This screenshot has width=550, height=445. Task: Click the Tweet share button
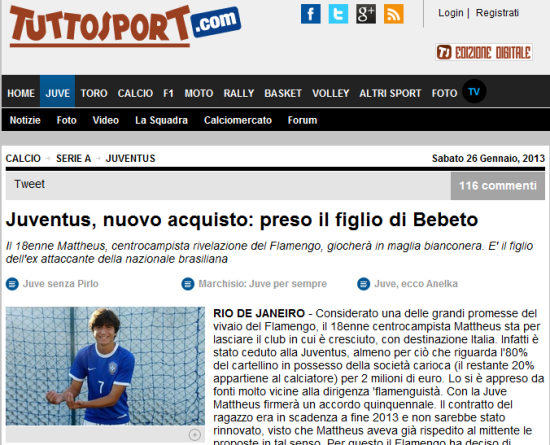coord(29,184)
